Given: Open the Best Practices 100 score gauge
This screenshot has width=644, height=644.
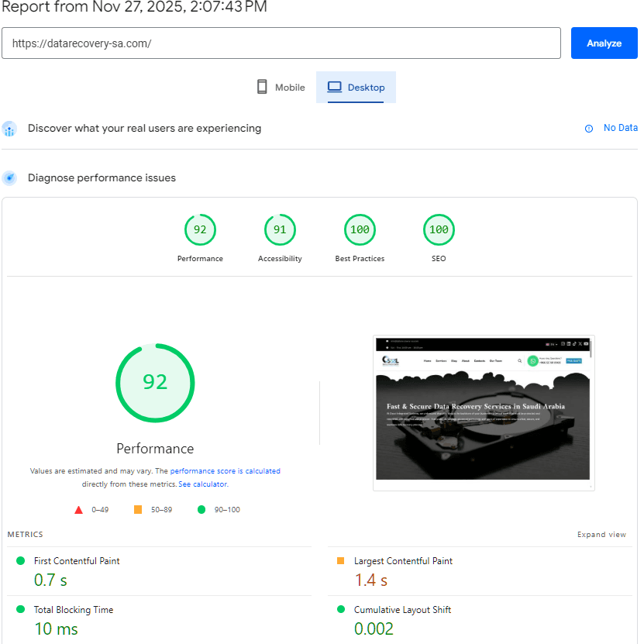Looking at the screenshot, I should tap(360, 229).
